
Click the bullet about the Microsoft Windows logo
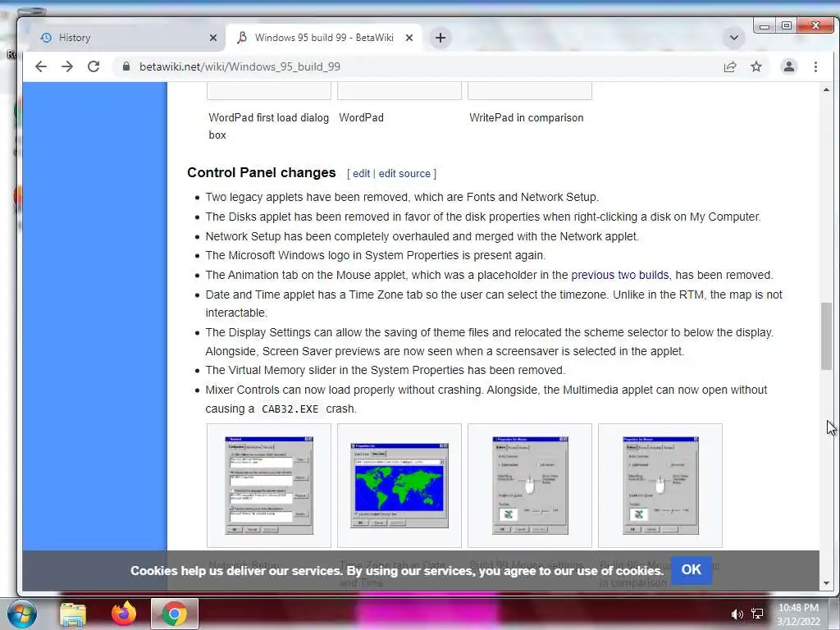click(376, 256)
